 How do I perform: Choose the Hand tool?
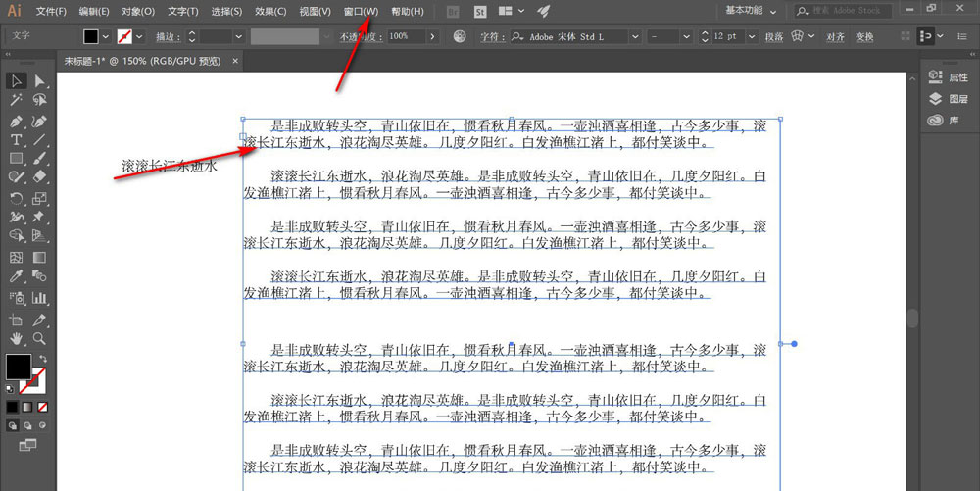click(x=17, y=338)
